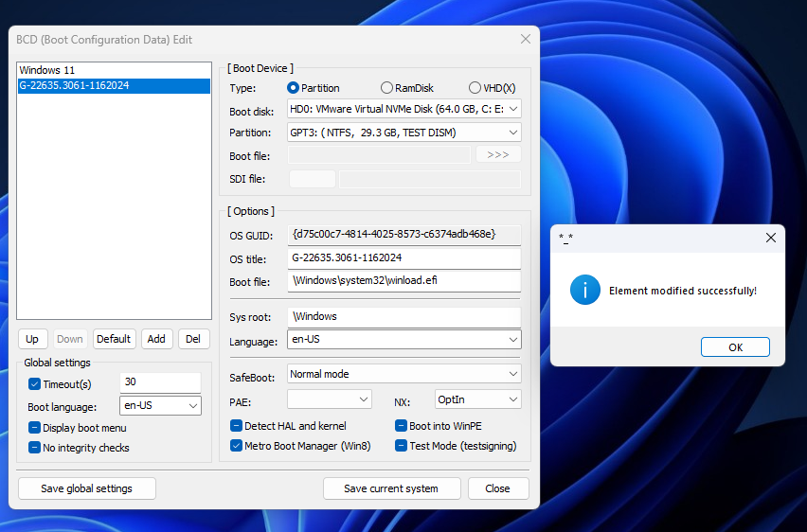Screen dimensions: 807x532
Task: Click the blue info icon in message dialog
Action: (x=585, y=290)
